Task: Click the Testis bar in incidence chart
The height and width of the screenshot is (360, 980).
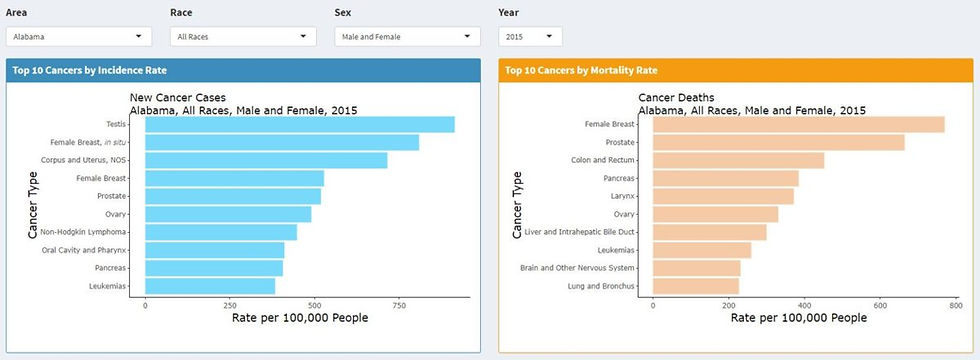Action: pos(300,124)
